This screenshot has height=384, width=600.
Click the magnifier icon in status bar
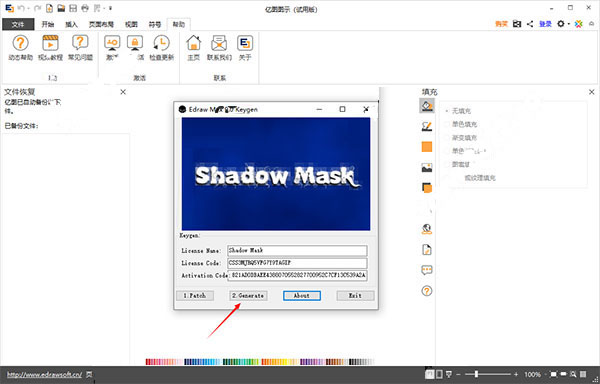pyautogui.click(x=573, y=374)
